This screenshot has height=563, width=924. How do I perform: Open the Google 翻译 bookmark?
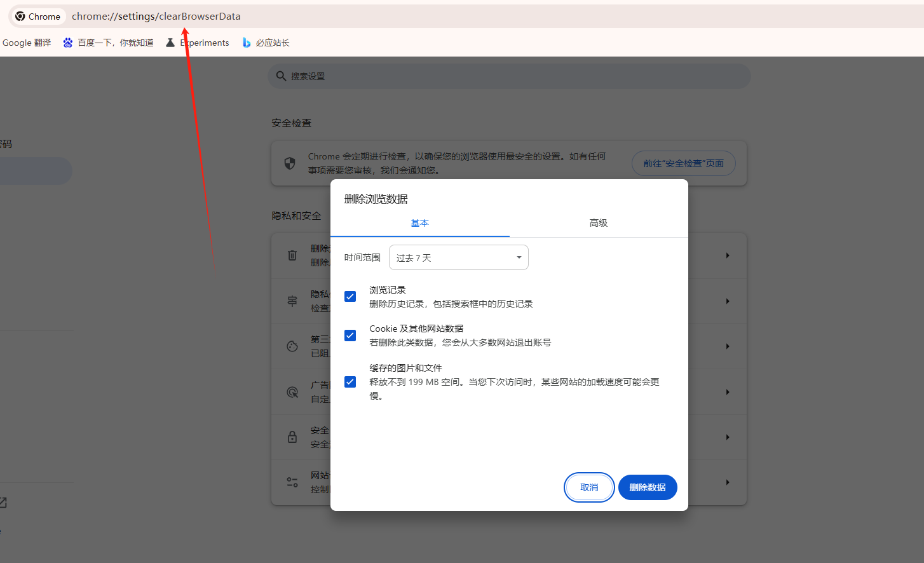[26, 43]
